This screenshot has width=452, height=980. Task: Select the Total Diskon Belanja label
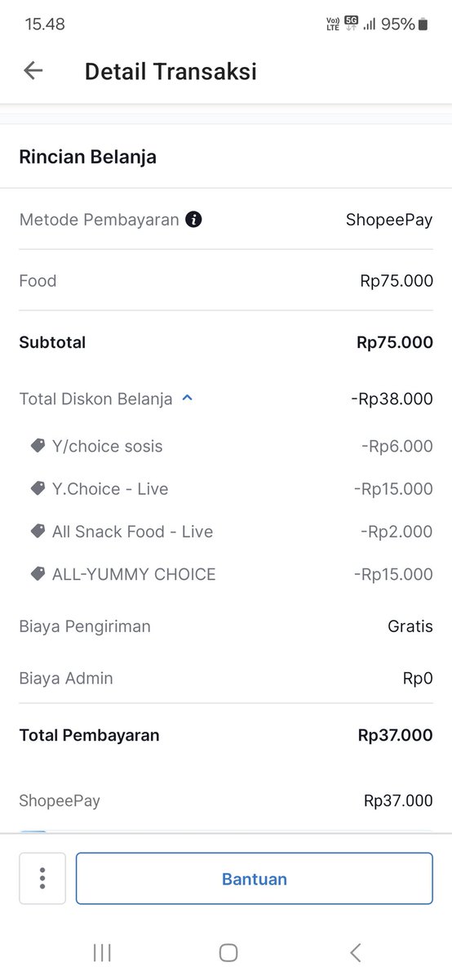click(96, 399)
